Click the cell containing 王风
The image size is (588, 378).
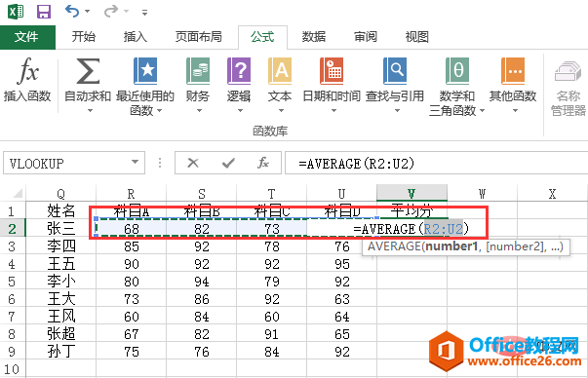pos(60,317)
